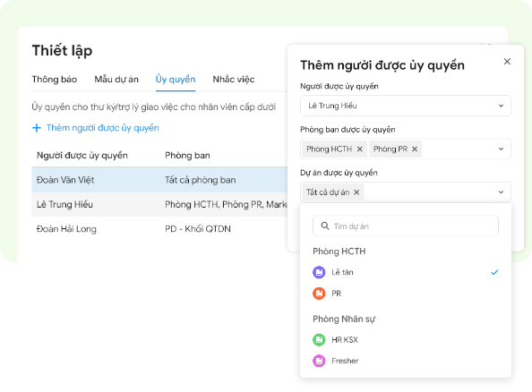Click the pink Fresher project icon
Viewport: 532px width, 392px height.
319,361
